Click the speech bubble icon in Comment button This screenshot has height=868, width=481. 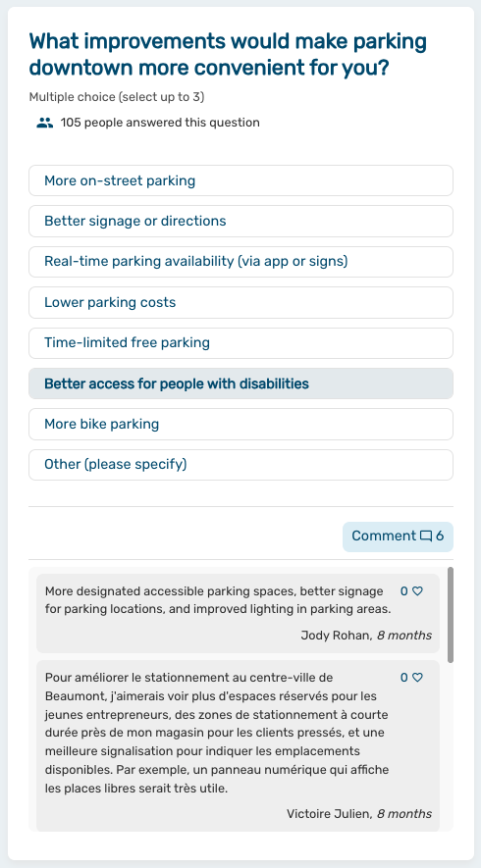(426, 536)
